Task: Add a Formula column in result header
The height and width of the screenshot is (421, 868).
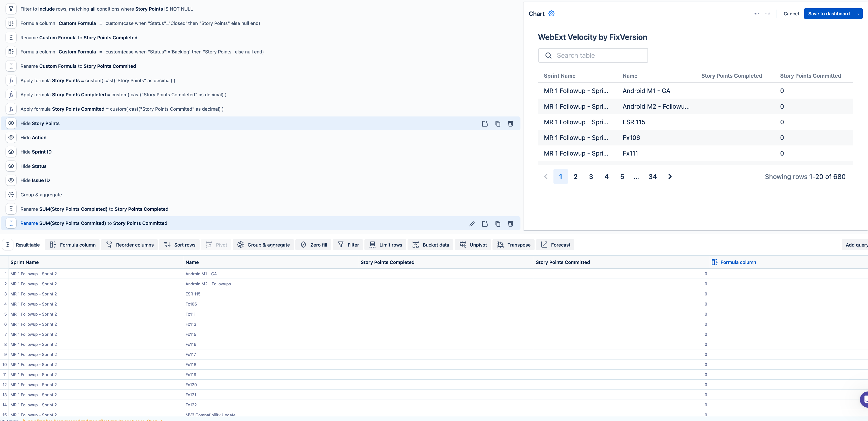Action: (734, 262)
